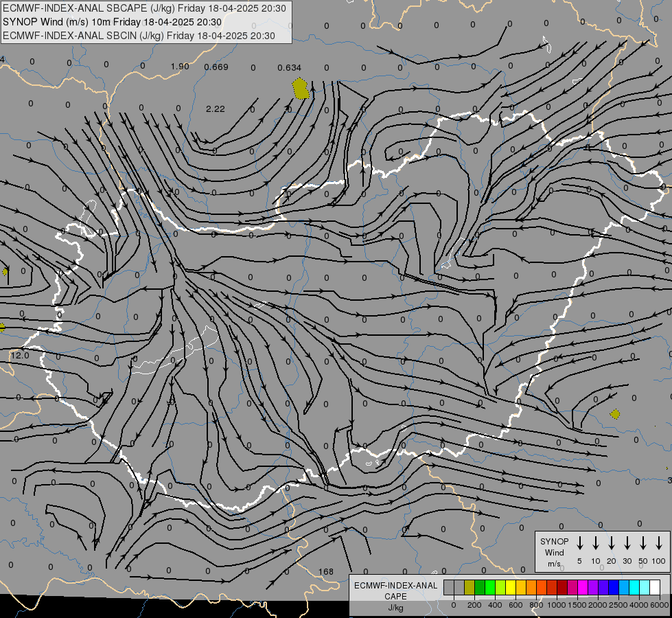Pick the 100 m/s wind legend arrow
This screenshot has height=618, width=672.
coord(659,543)
